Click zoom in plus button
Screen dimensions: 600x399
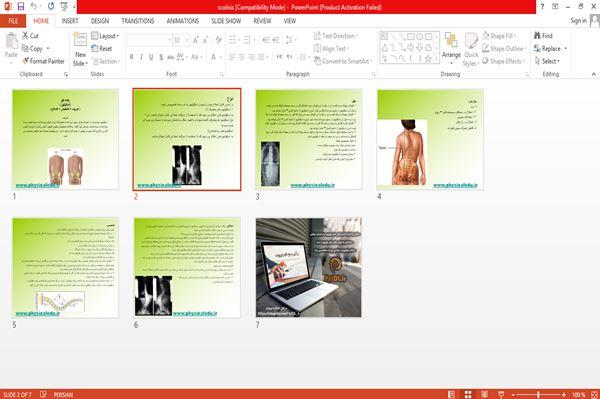click(x=564, y=394)
